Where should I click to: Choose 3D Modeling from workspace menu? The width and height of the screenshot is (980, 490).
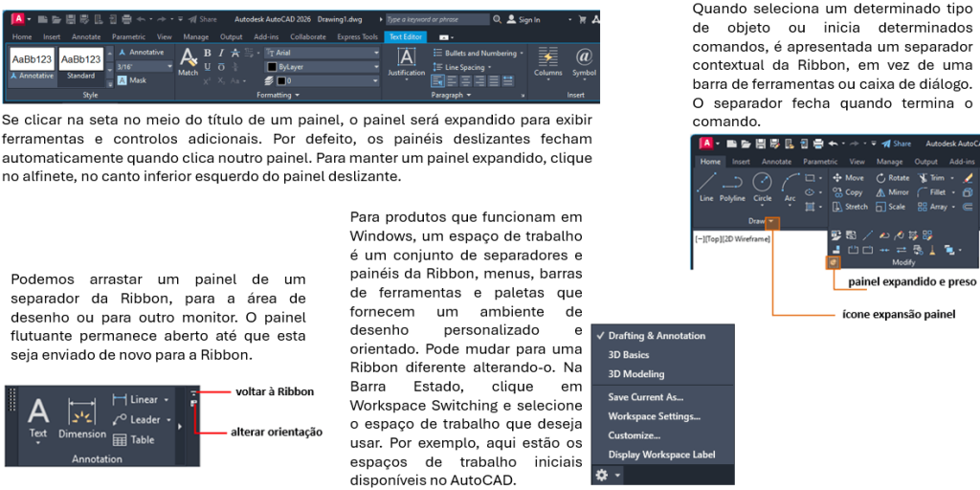tap(636, 374)
